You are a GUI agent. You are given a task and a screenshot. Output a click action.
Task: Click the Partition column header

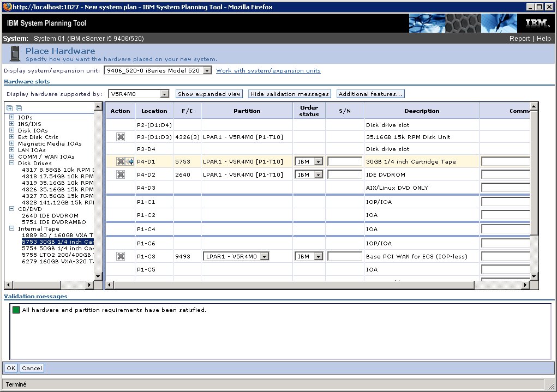(247, 111)
